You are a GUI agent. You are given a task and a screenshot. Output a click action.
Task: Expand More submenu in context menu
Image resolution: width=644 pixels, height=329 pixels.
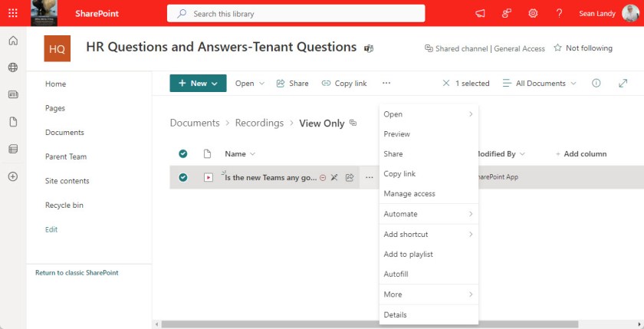pyautogui.click(x=429, y=294)
